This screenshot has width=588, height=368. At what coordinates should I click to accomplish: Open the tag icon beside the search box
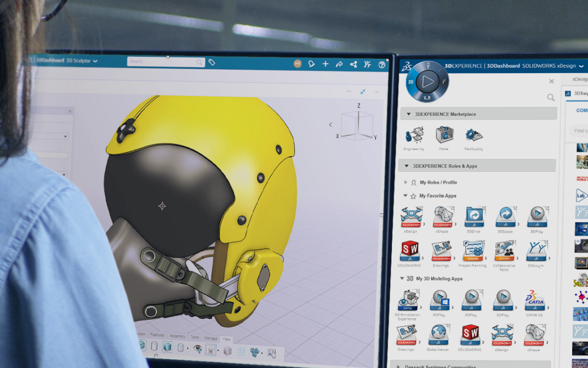pos(212,62)
